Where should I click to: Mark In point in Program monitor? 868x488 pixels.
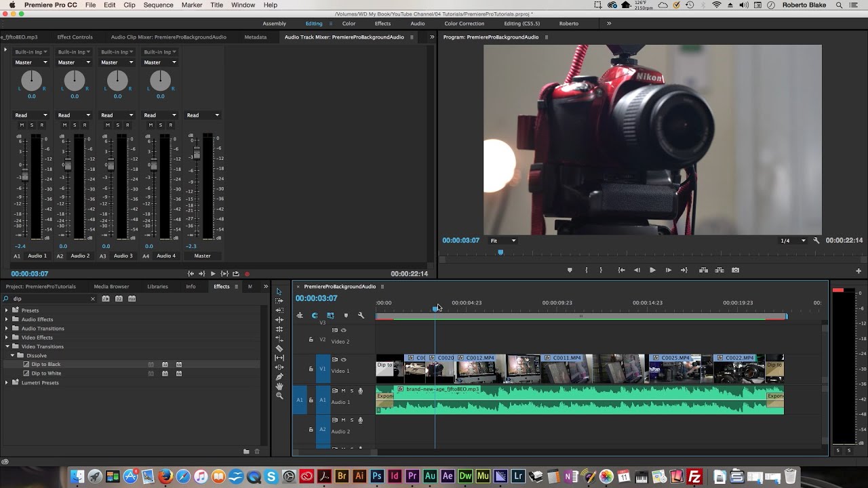(x=587, y=270)
